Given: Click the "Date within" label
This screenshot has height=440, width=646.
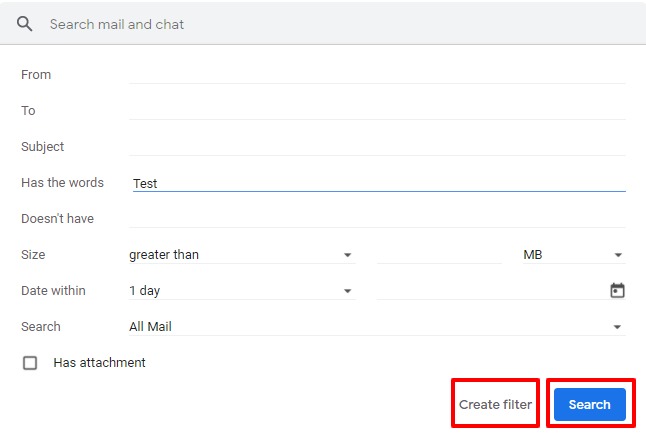Looking at the screenshot, I should pos(53,291).
